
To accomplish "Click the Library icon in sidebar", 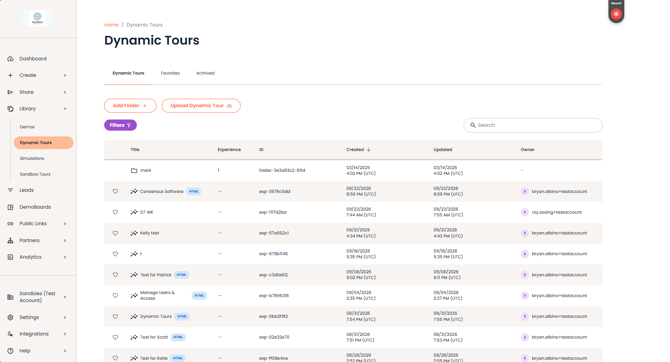I will (x=10, y=109).
